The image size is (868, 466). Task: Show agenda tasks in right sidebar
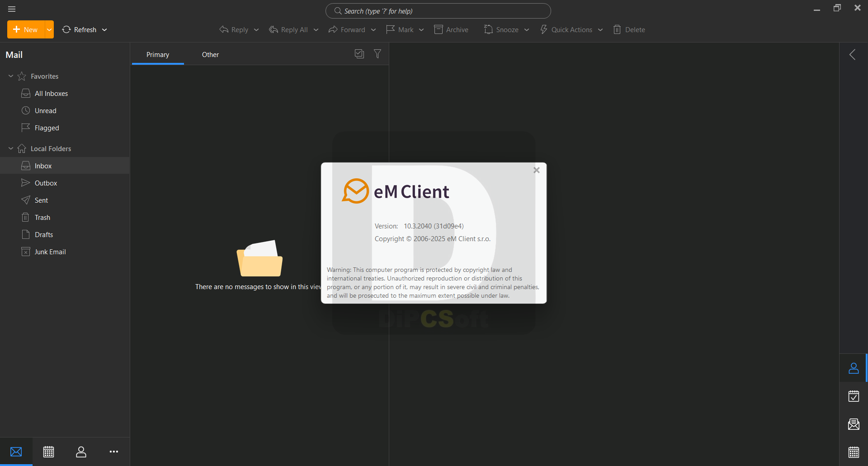click(x=854, y=396)
